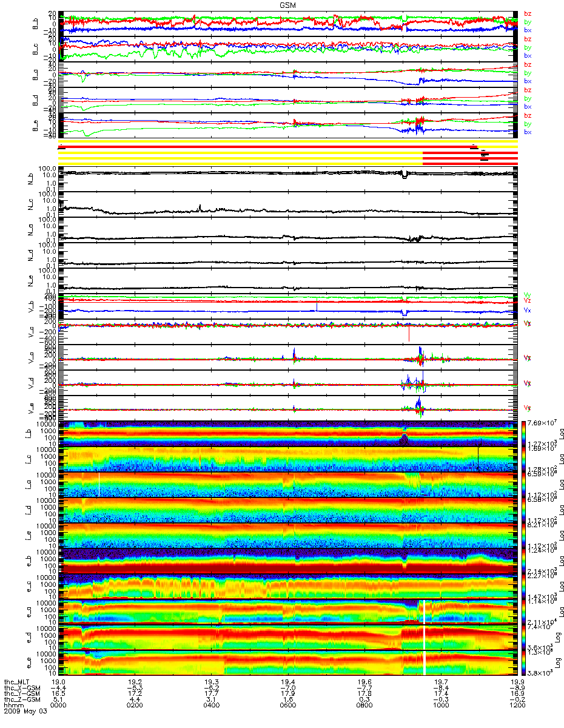This screenshot has height=728, width=564.
Task: Click the thc_Z-GSM row label
Action: point(22,699)
